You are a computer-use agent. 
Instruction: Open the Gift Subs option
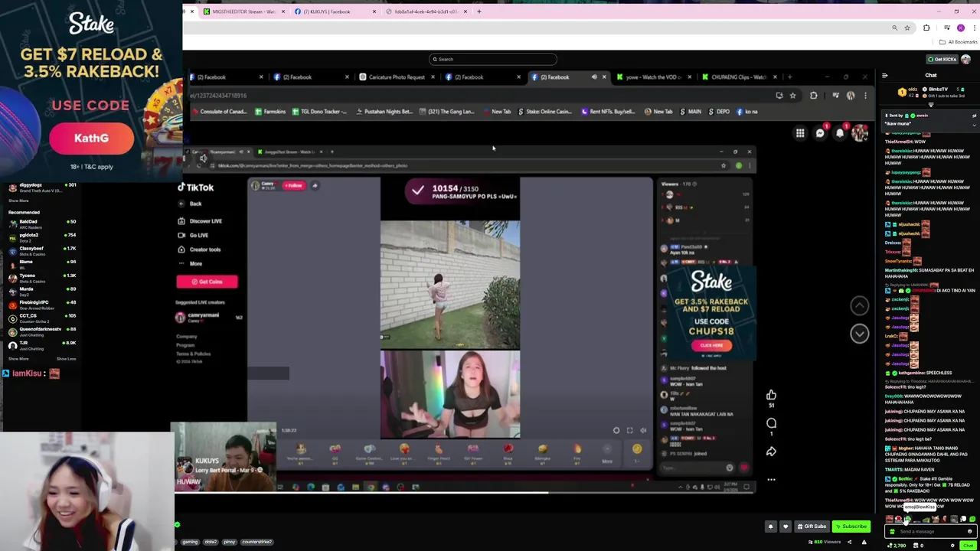click(811, 527)
